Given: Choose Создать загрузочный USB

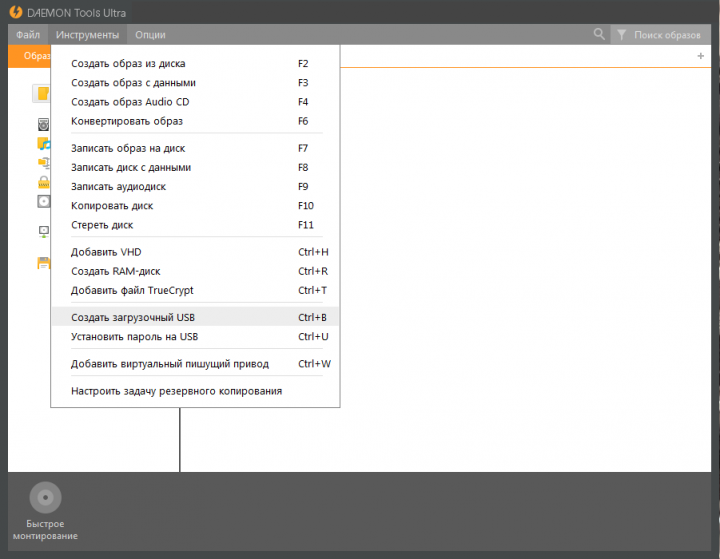Looking at the screenshot, I should pos(195,317).
